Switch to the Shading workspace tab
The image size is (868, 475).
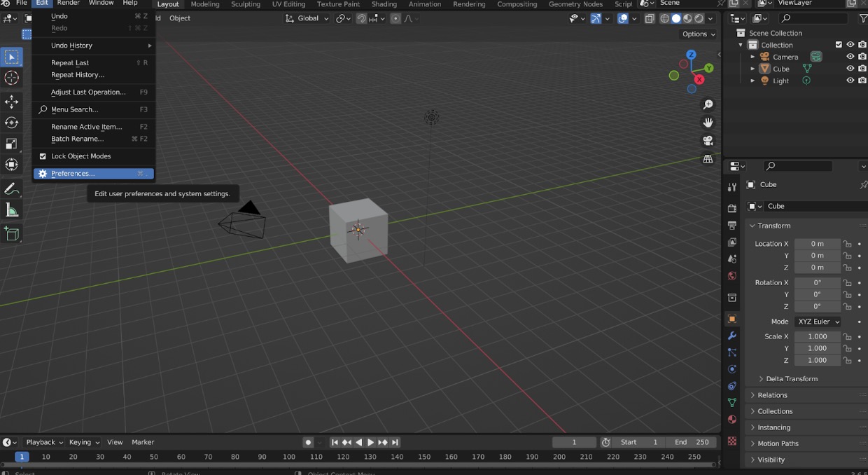click(384, 4)
